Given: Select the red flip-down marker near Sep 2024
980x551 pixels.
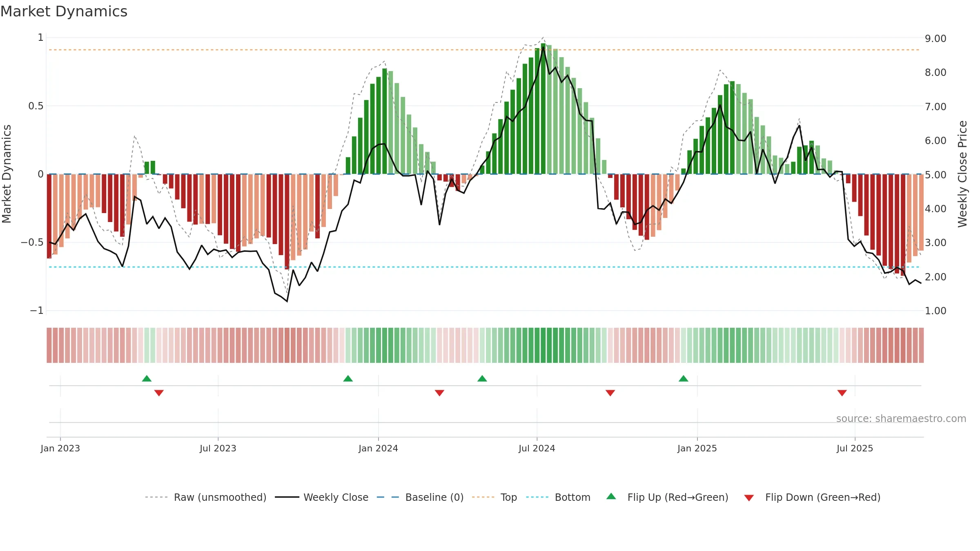Looking at the screenshot, I should tap(610, 393).
